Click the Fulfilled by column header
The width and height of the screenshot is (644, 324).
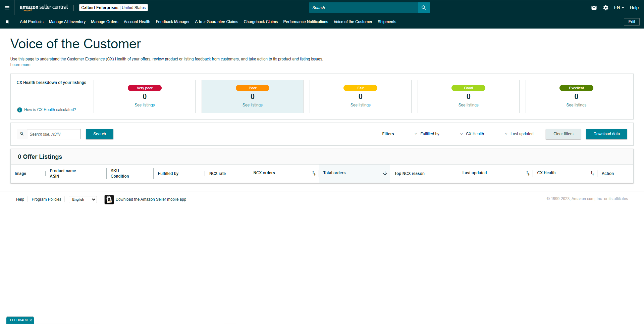(x=168, y=174)
